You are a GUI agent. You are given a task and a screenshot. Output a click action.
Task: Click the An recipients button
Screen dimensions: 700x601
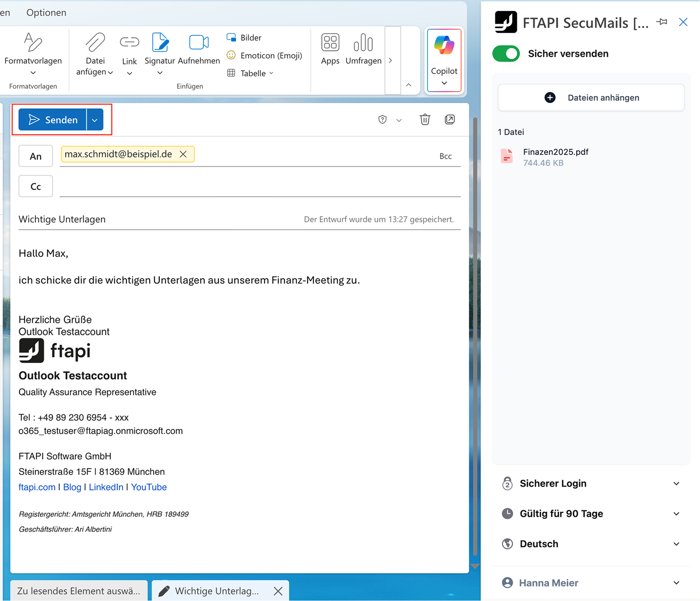tap(36, 156)
